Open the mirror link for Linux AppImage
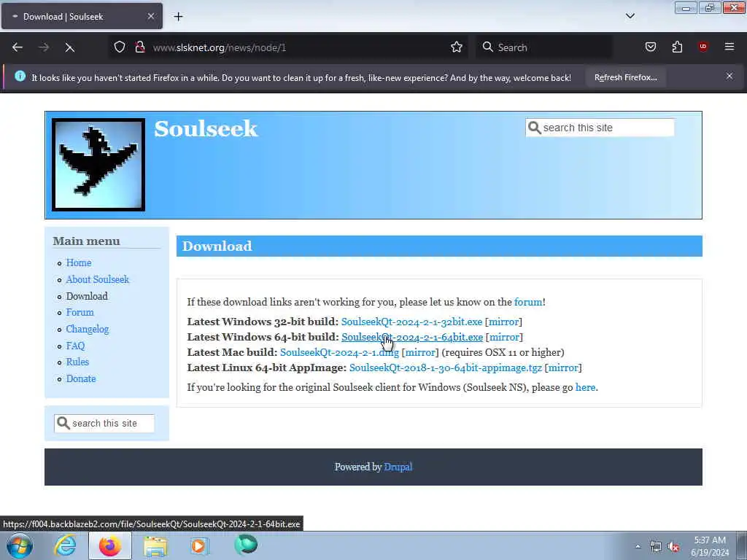The image size is (747, 560). [x=563, y=367]
